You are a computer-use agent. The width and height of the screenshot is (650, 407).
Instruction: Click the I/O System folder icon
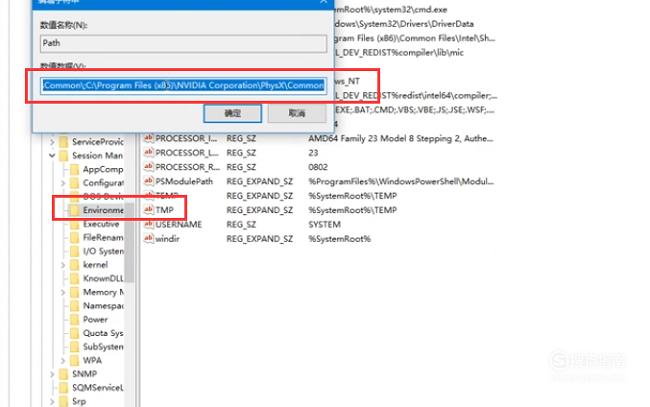tap(75, 252)
